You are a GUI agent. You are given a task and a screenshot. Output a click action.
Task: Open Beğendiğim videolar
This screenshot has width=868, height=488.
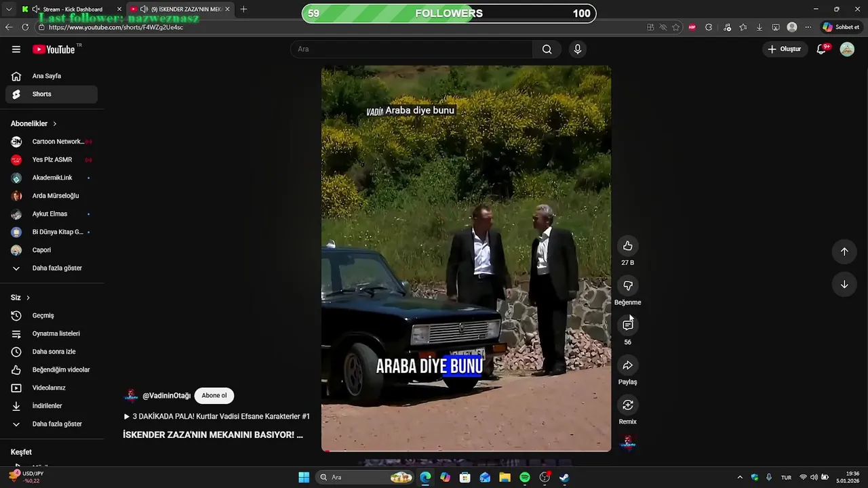click(52, 369)
